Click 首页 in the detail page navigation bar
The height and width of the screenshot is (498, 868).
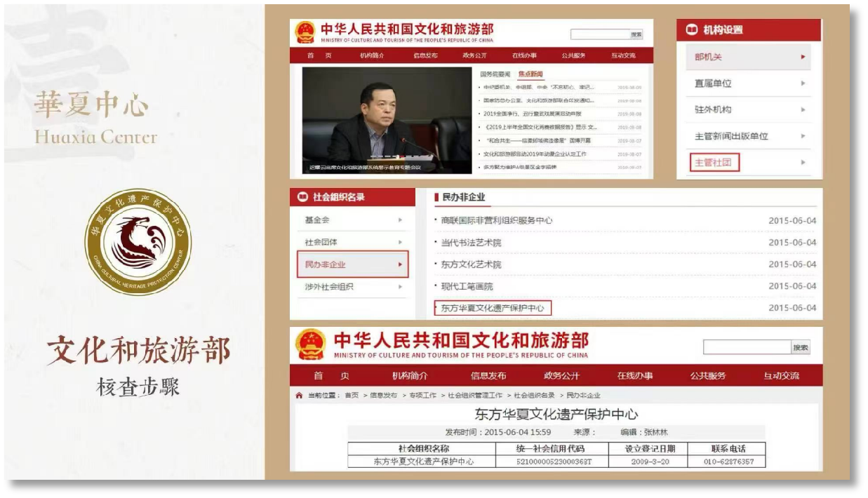pos(330,376)
